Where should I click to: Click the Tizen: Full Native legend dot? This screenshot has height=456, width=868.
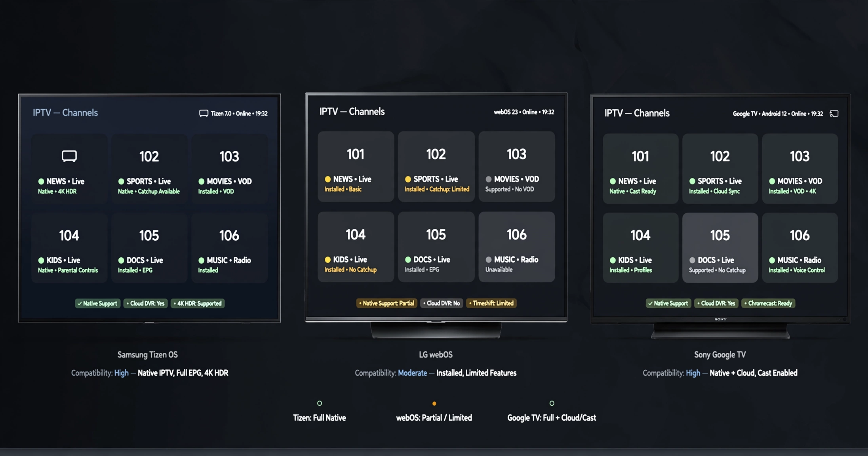pyautogui.click(x=320, y=403)
